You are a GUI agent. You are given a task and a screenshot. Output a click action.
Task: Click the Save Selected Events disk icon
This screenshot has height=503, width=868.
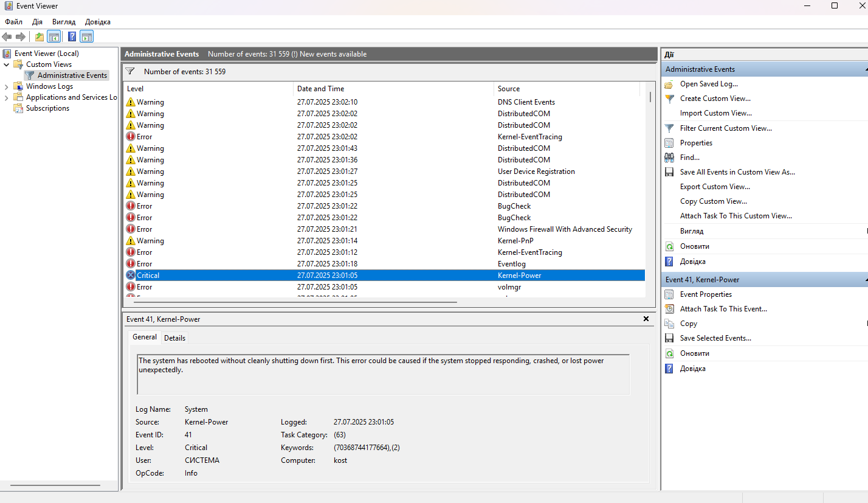click(x=669, y=338)
